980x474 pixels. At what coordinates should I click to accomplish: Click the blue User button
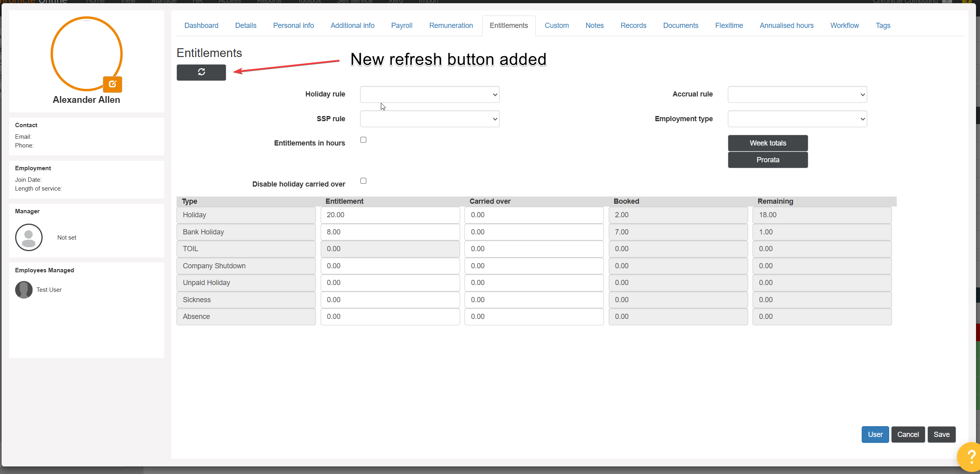tap(875, 435)
